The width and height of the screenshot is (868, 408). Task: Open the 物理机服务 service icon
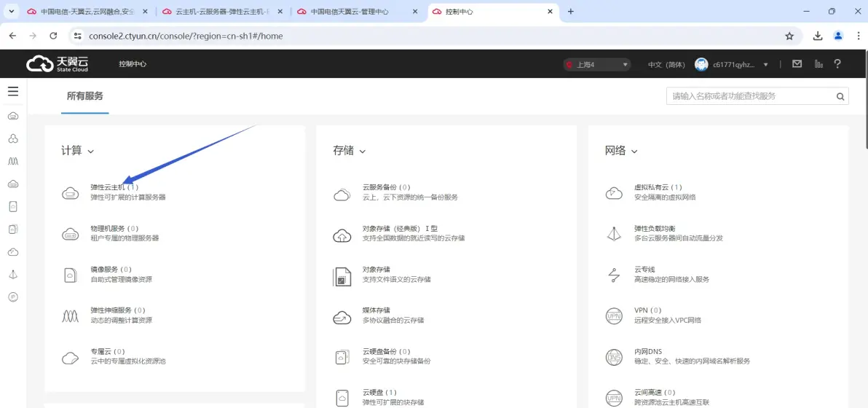coord(71,234)
